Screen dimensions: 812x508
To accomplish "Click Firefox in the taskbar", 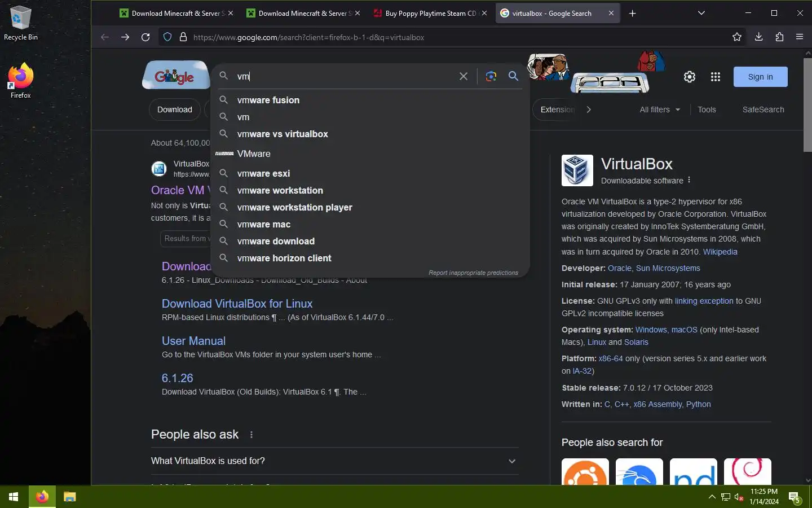I will pos(42,497).
